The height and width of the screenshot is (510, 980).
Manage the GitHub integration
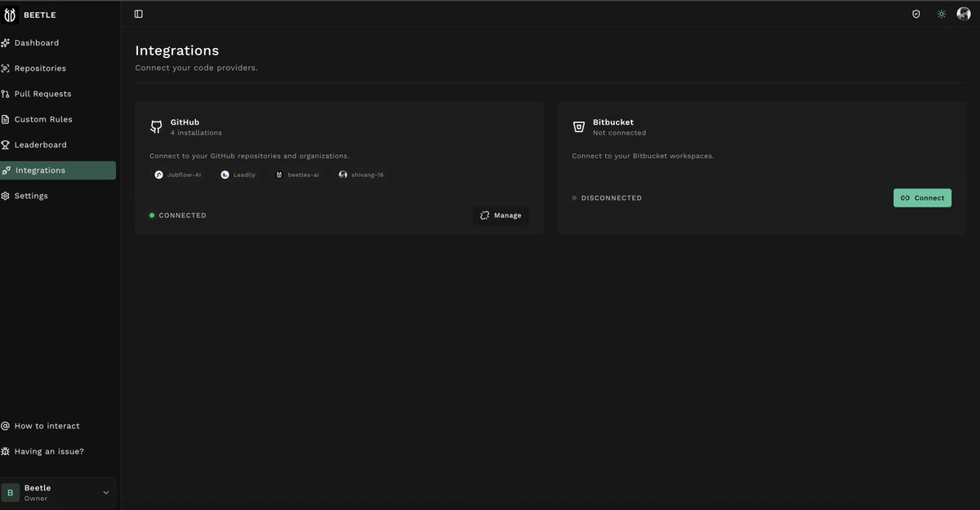(x=501, y=215)
